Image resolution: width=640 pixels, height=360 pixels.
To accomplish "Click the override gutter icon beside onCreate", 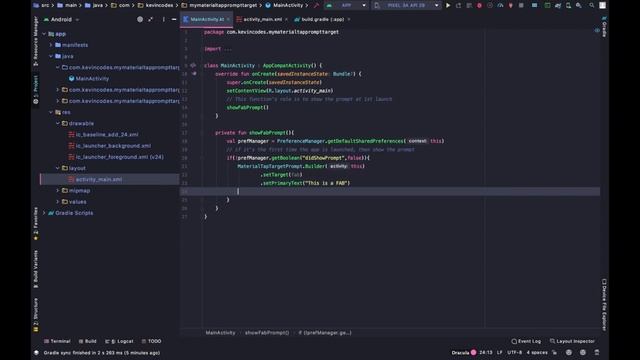I will (x=194, y=74).
